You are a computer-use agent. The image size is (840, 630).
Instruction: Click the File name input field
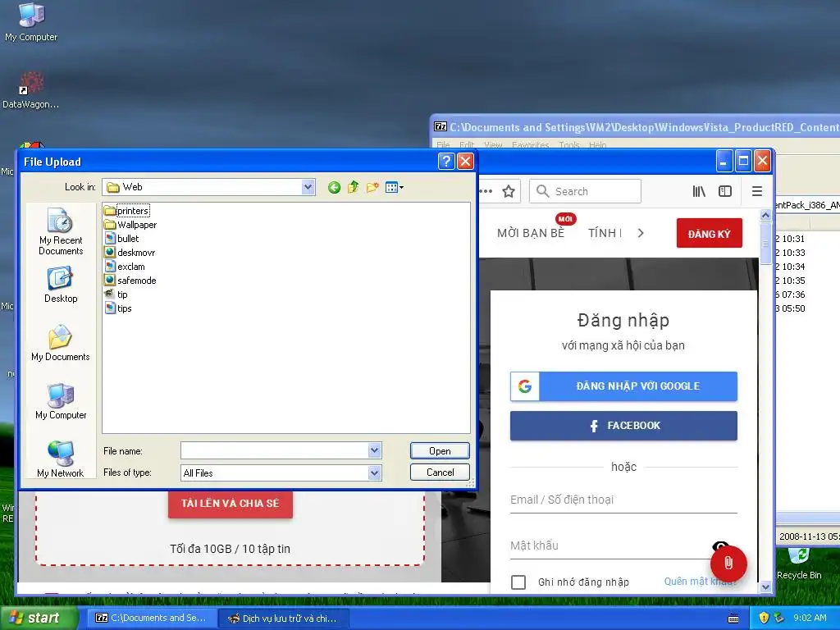tap(275, 450)
